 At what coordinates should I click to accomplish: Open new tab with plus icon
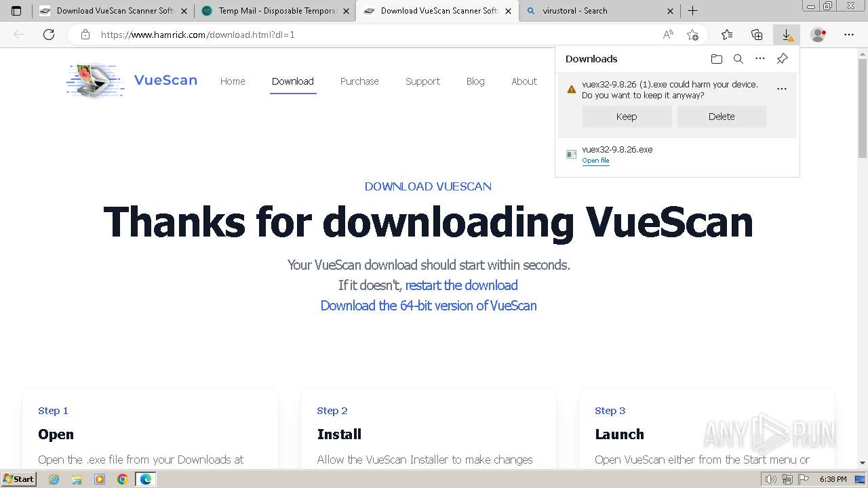[692, 11]
